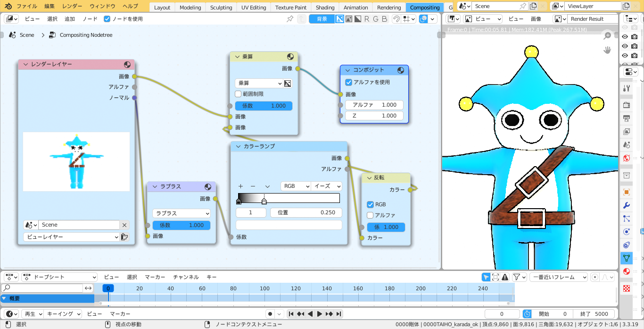Open the ファイル menu
The image size is (644, 329).
[27, 7]
